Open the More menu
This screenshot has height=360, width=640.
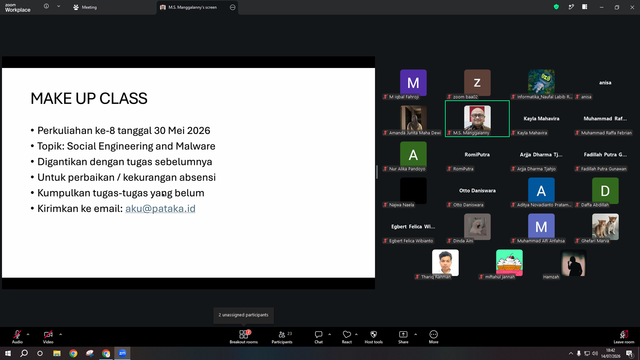pyautogui.click(x=433, y=337)
